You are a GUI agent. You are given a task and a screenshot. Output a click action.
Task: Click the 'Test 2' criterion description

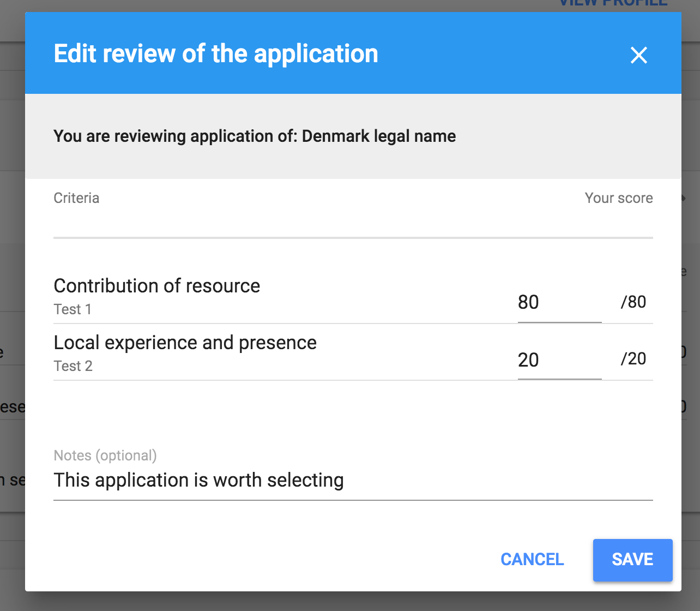(73, 366)
